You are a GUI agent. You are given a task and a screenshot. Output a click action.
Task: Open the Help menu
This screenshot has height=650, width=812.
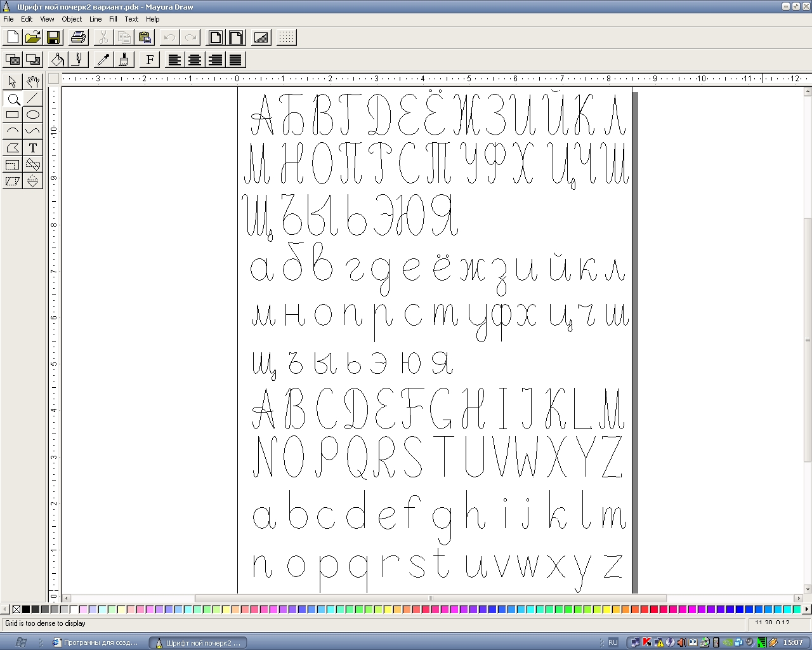coord(153,19)
